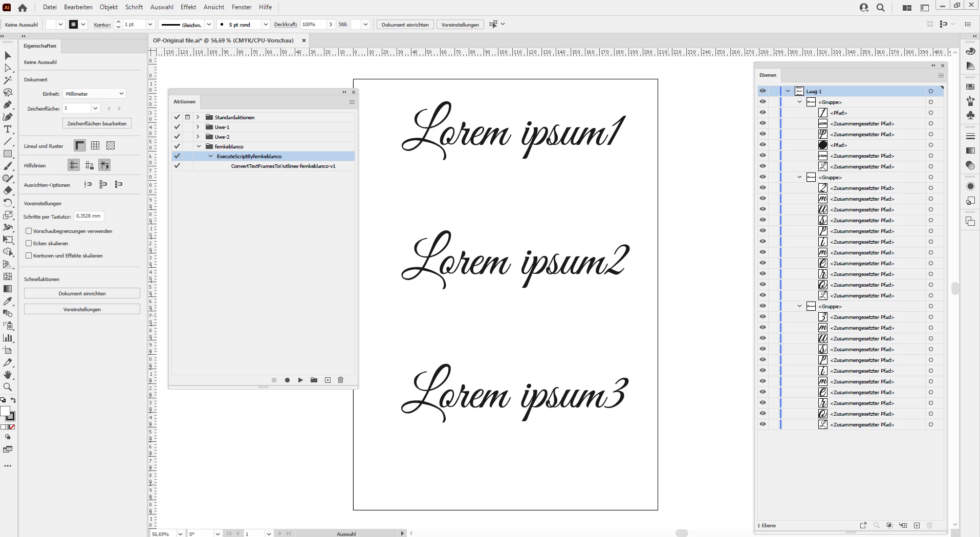The height and width of the screenshot is (537, 980).
Task: Hide the Laag 1 layer
Action: [763, 91]
